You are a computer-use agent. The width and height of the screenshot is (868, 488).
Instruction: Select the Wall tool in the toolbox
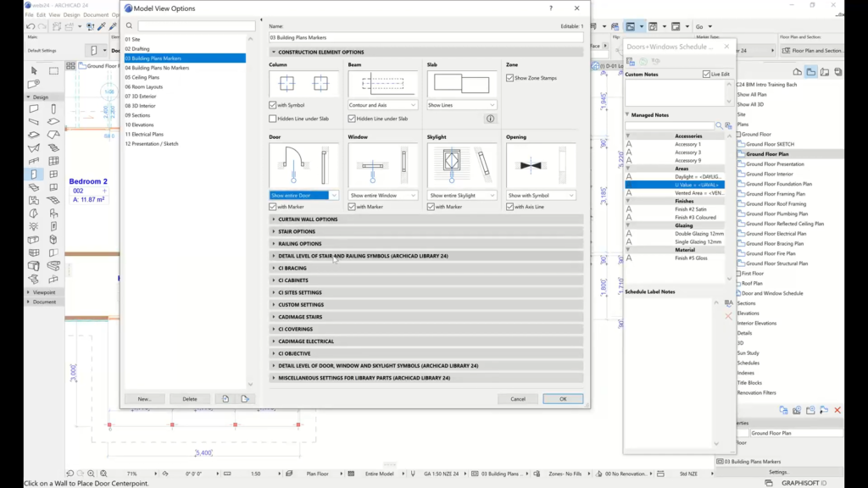click(34, 109)
